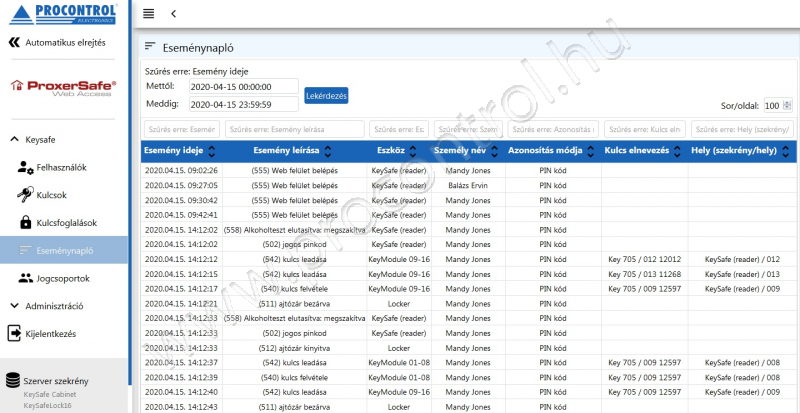Focus the Azonosítás módja filter box

(553, 129)
